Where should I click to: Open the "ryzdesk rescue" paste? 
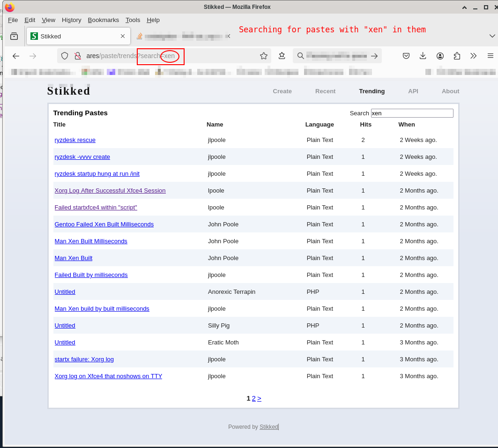75,140
